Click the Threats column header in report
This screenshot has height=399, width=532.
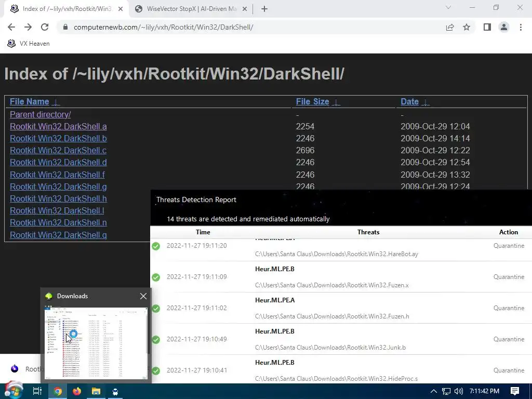tap(368, 232)
